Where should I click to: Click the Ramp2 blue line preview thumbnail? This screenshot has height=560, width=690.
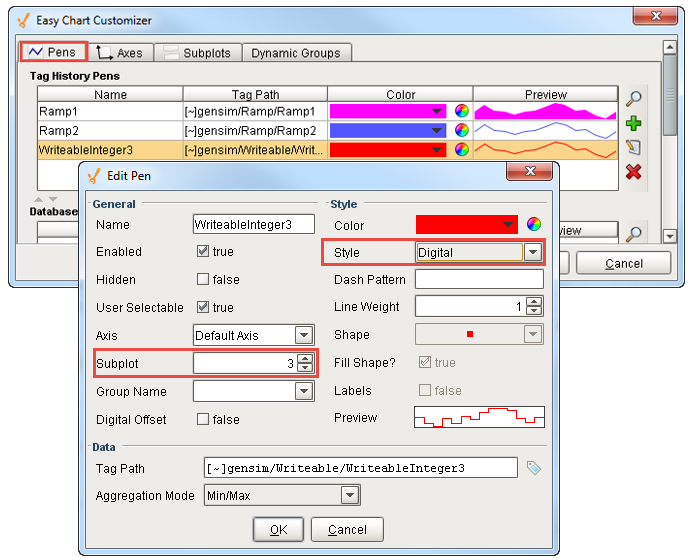(545, 131)
